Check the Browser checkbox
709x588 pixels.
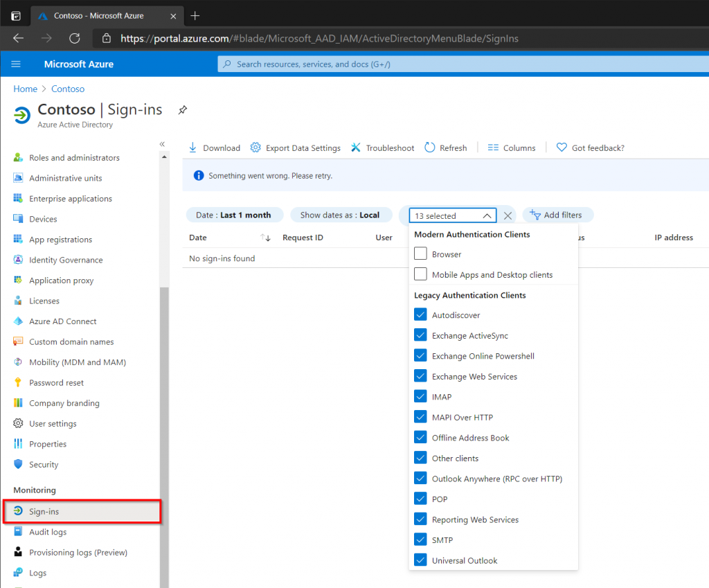coord(420,253)
